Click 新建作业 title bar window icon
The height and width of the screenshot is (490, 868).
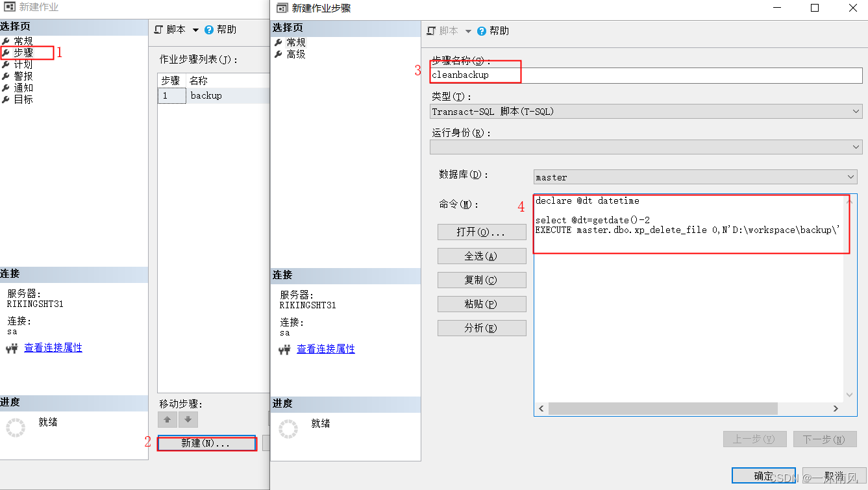click(x=9, y=7)
